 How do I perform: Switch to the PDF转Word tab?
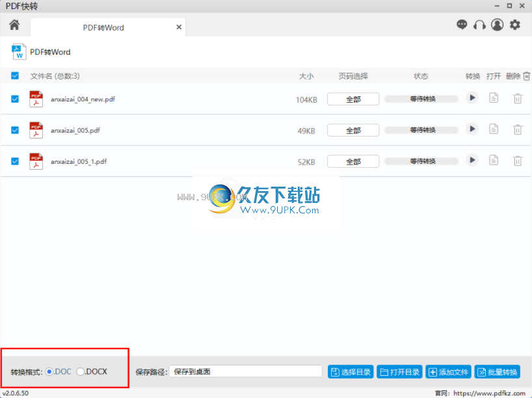108,27
